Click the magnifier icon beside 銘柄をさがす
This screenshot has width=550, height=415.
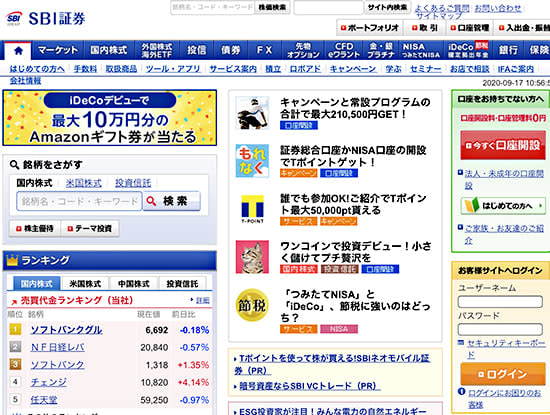(x=14, y=165)
